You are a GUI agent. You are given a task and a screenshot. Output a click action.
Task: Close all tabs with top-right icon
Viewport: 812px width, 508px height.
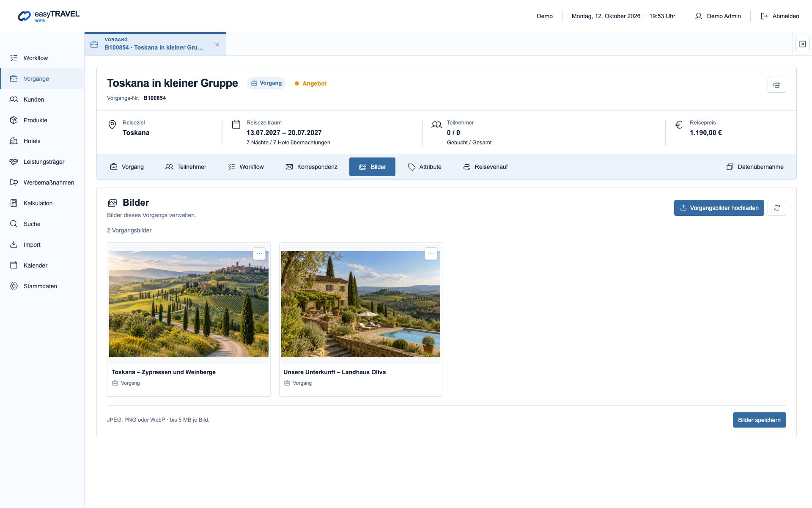(x=802, y=44)
